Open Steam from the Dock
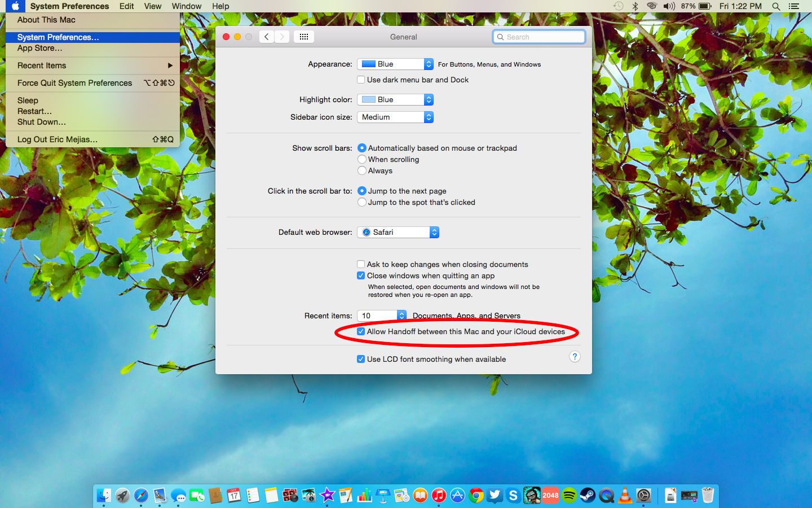The width and height of the screenshot is (812, 508). tap(588, 495)
